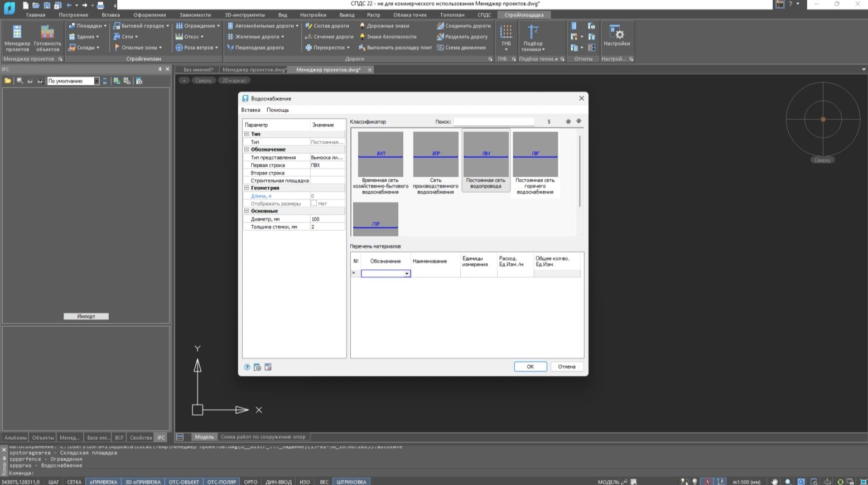Toggle the Отображать размеры checkbox

pyautogui.click(x=314, y=203)
